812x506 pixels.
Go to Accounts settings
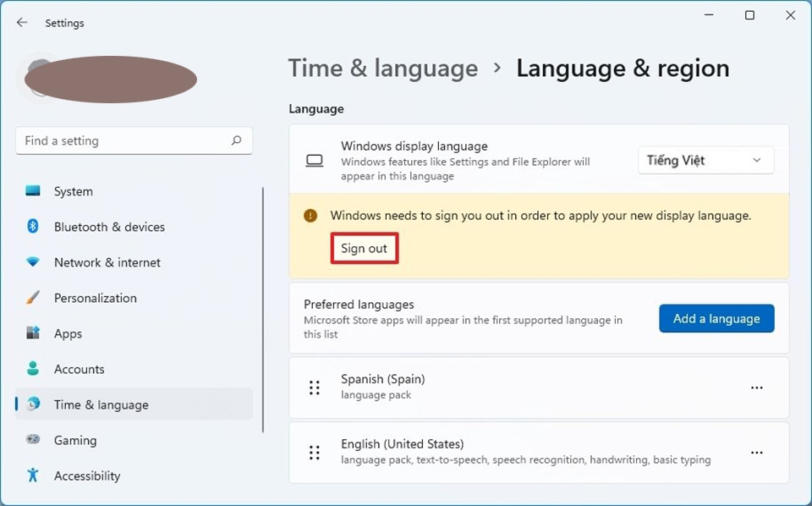(134, 369)
